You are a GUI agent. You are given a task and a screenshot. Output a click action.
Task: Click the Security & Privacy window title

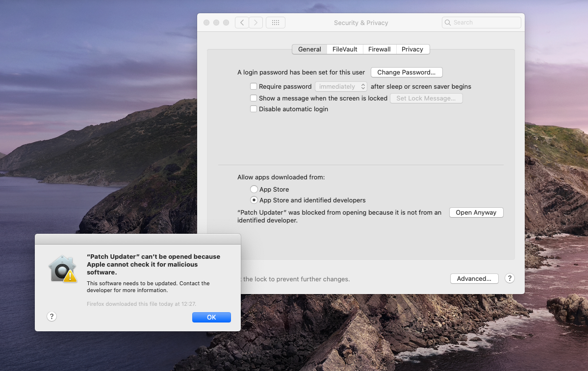361,23
